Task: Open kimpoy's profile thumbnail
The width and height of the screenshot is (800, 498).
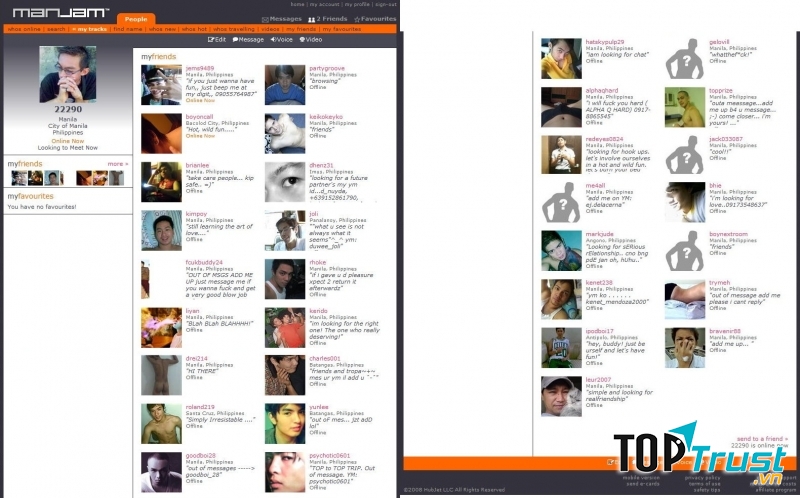Action: pyautogui.click(x=161, y=230)
